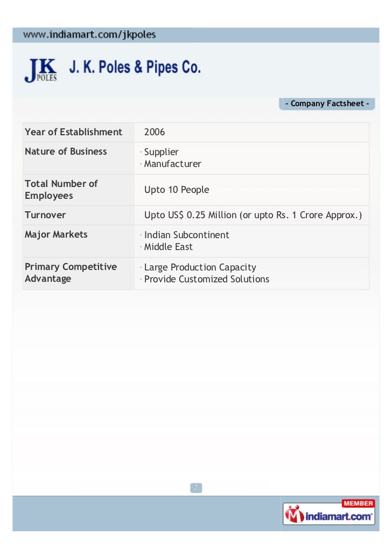This screenshot has width=392, height=555.
Task: Click the Middle East market entry
Action: click(169, 247)
